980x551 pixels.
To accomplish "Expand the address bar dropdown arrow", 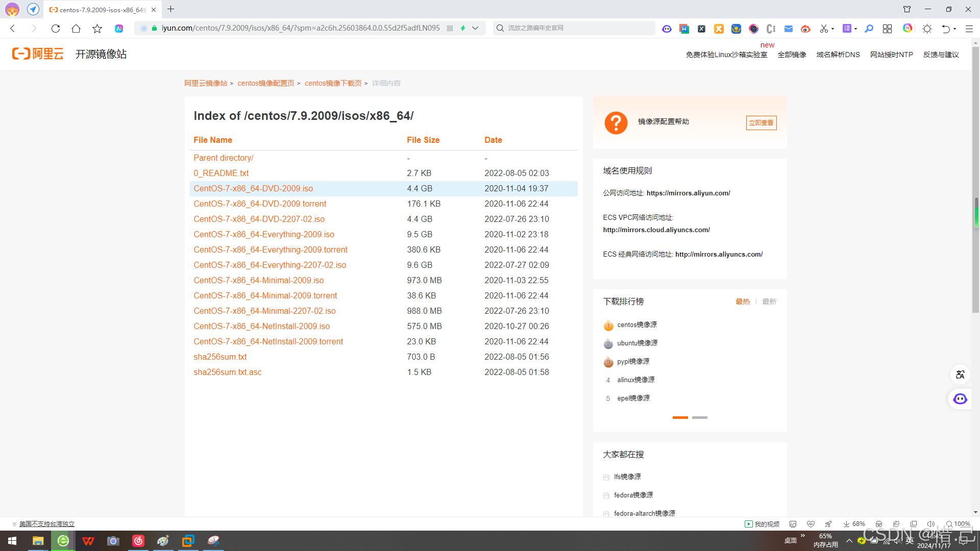I will pos(475,28).
